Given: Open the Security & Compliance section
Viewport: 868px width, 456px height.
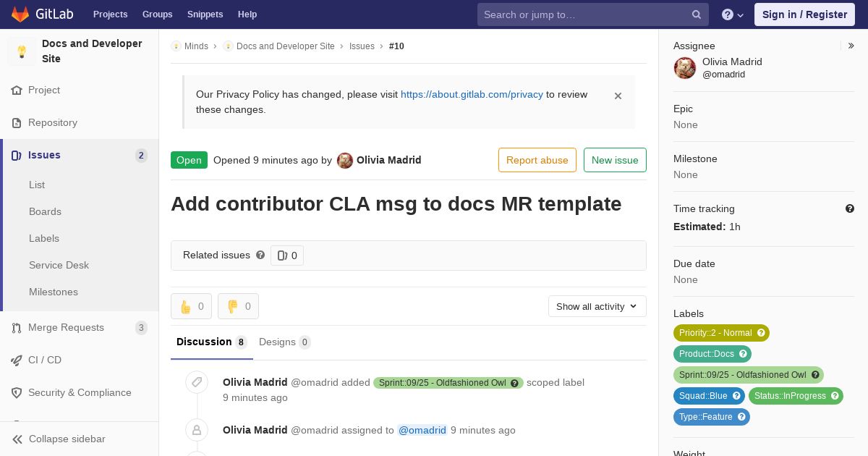Looking at the screenshot, I should pos(80,392).
